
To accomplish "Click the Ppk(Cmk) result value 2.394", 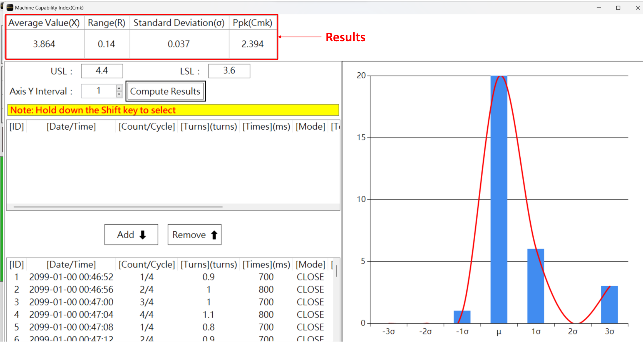I will click(252, 44).
